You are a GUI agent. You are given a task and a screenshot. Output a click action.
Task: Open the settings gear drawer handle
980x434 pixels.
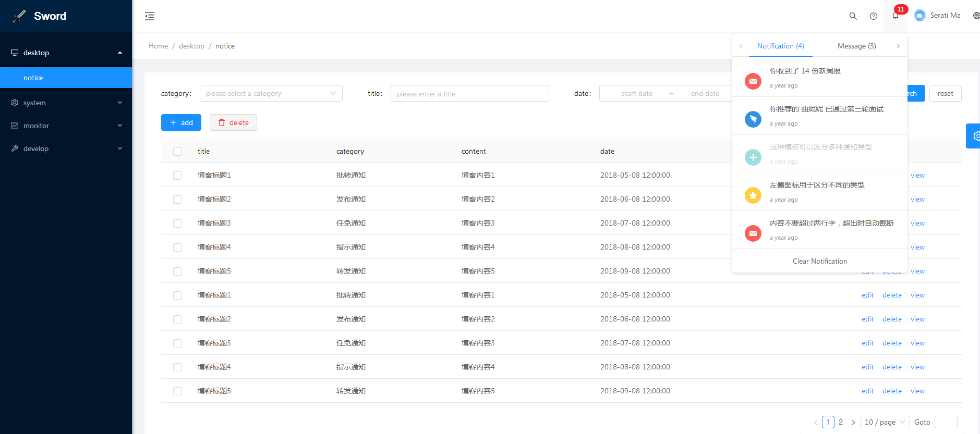pos(973,136)
